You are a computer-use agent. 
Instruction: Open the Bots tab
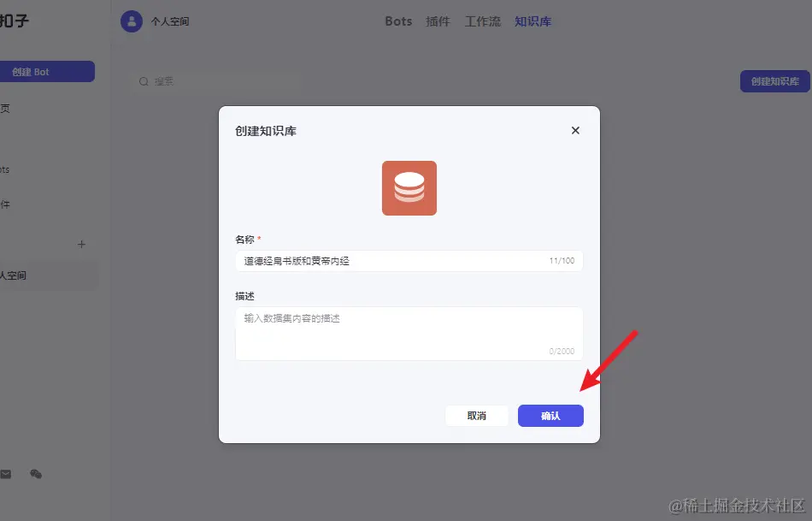click(398, 21)
